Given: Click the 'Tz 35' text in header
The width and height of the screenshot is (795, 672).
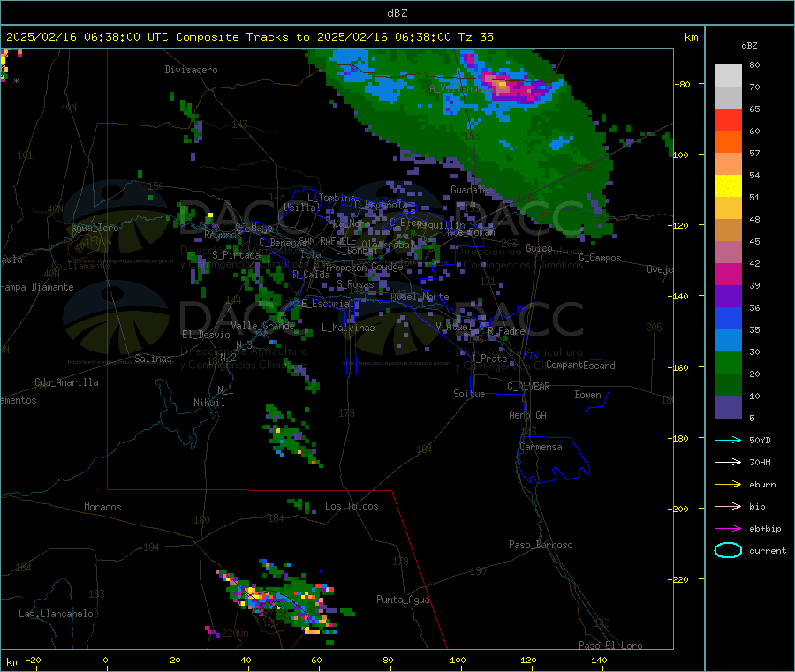Looking at the screenshot, I should click(475, 37).
